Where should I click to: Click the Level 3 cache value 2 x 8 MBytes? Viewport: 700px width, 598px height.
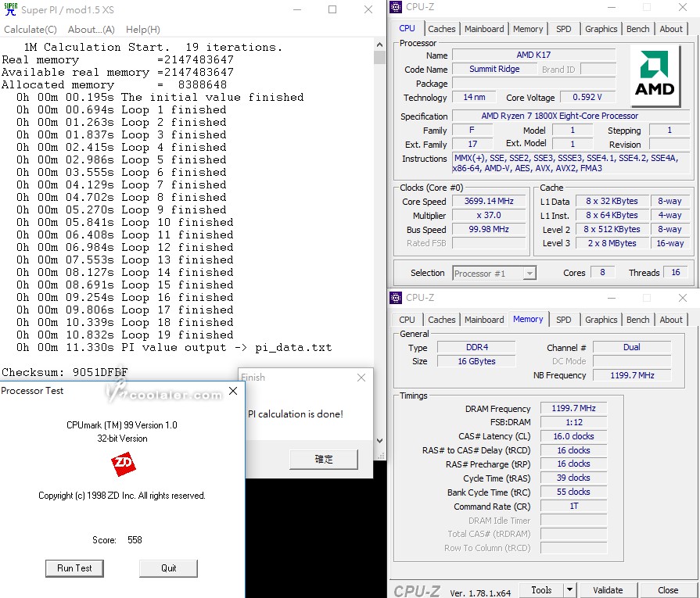point(612,243)
